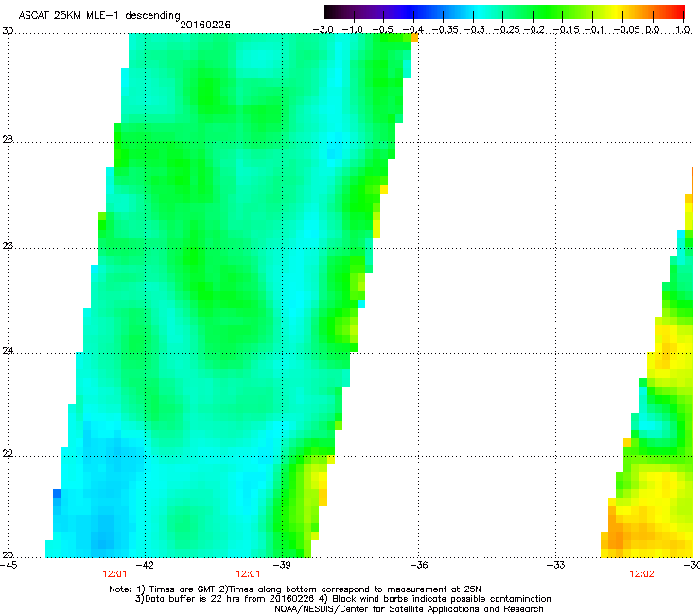Click the longitude label '-39'
700x615 pixels.
[282, 565]
